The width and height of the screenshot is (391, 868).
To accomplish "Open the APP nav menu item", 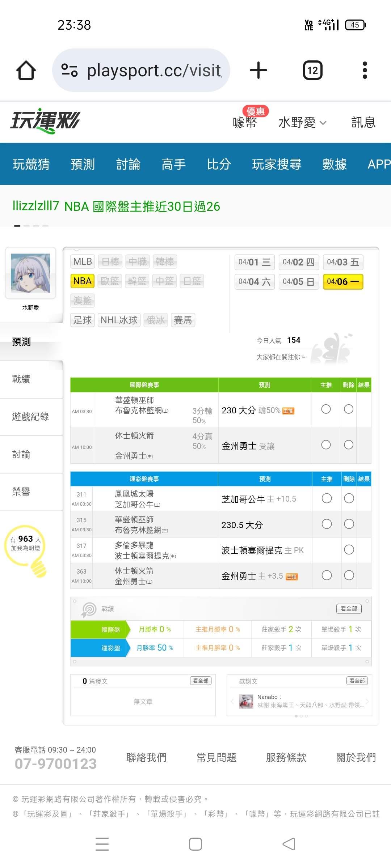I will [x=379, y=164].
